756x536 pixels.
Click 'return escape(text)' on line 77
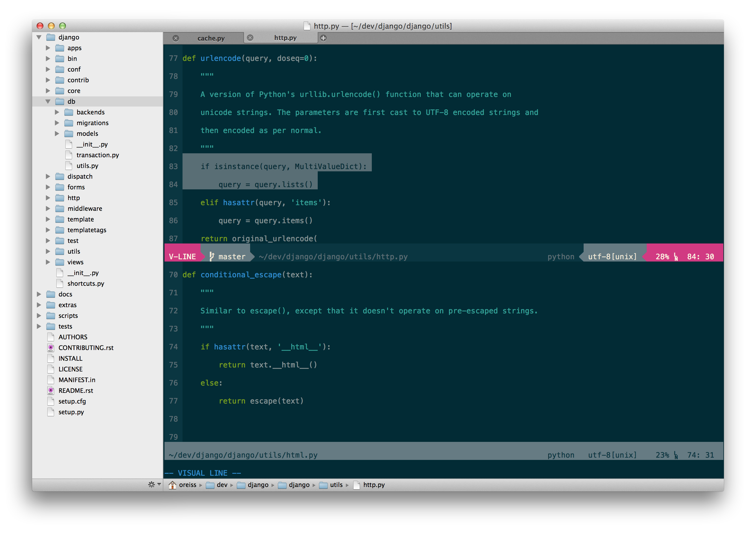(x=261, y=401)
